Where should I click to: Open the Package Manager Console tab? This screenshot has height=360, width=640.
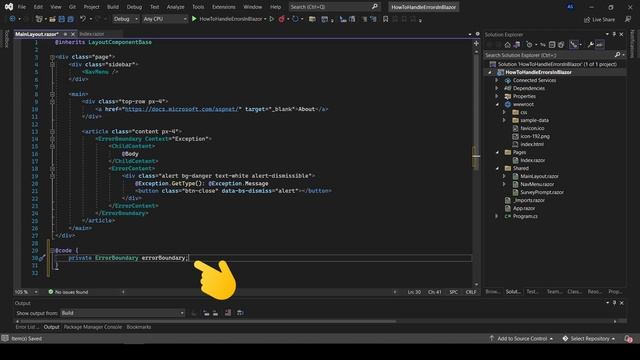[93, 327]
